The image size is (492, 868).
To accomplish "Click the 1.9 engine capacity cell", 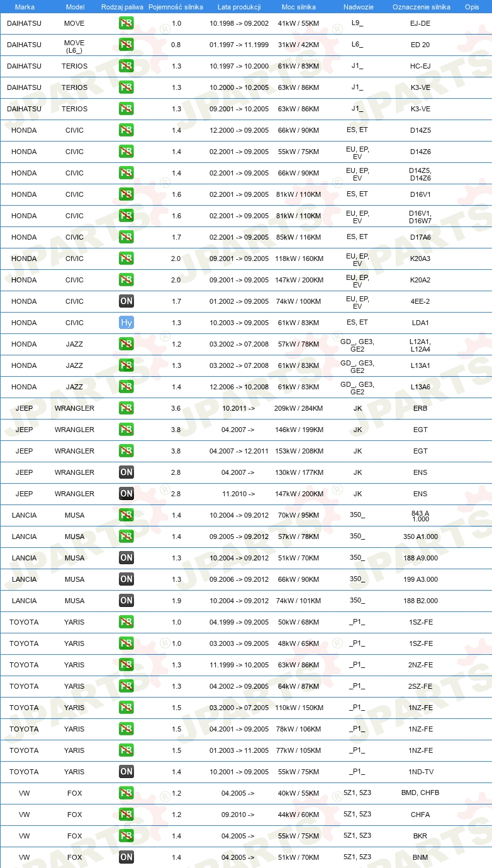I will [x=176, y=601].
